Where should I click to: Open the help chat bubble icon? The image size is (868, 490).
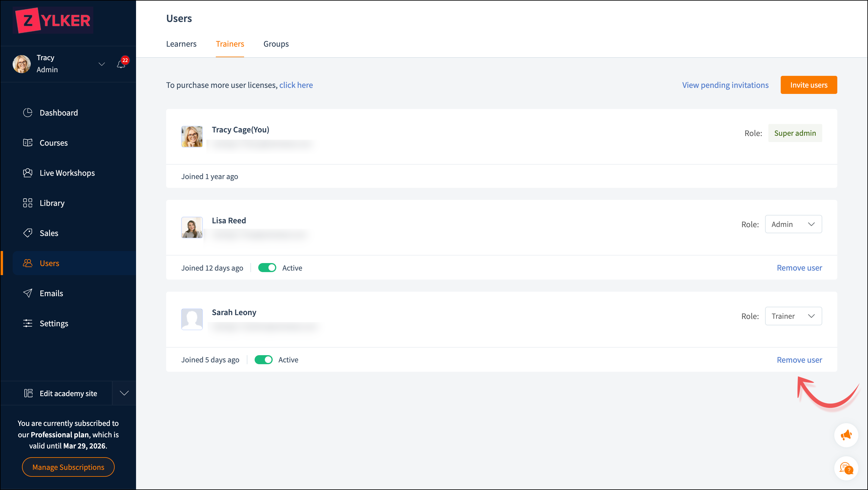click(x=846, y=468)
